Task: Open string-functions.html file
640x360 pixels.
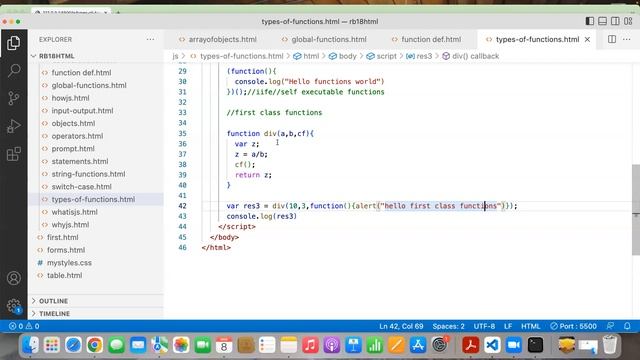Action: (x=88, y=173)
